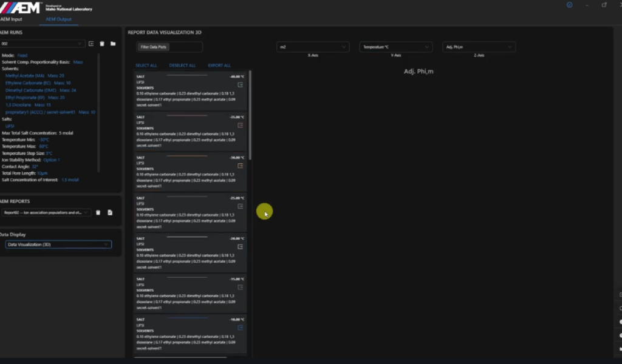Click the export icon beside the AEM Runs dropdown
Image resolution: width=622 pixels, height=364 pixels.
91,44
